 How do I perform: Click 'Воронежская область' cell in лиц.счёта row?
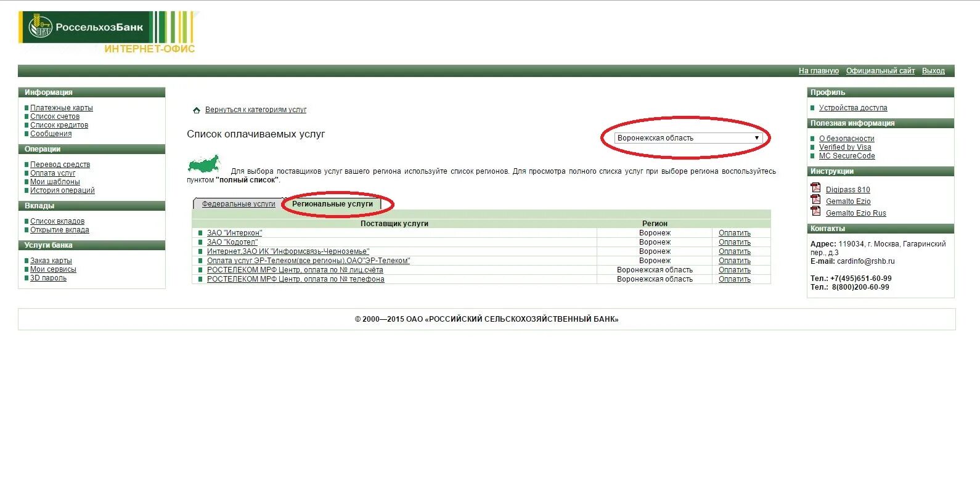coord(655,270)
